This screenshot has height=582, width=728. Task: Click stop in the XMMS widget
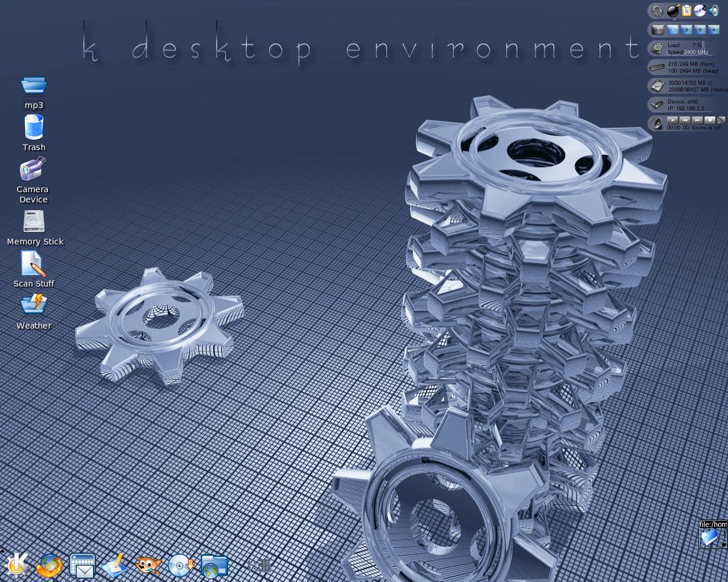pos(710,120)
